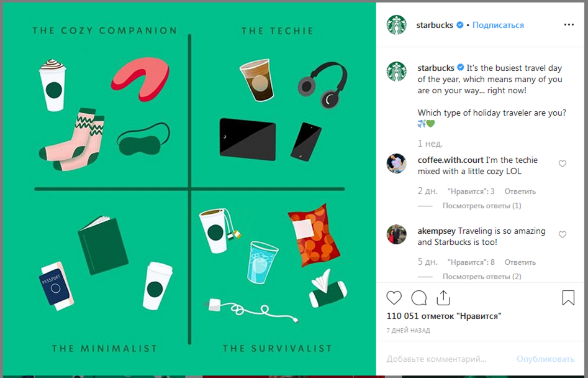Focus the add comment input field

coord(448,359)
